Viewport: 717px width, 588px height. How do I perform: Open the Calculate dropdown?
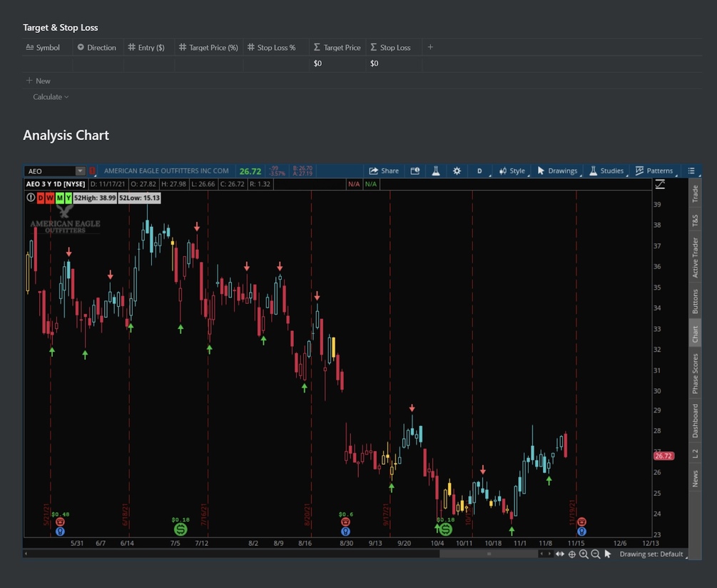tap(51, 97)
